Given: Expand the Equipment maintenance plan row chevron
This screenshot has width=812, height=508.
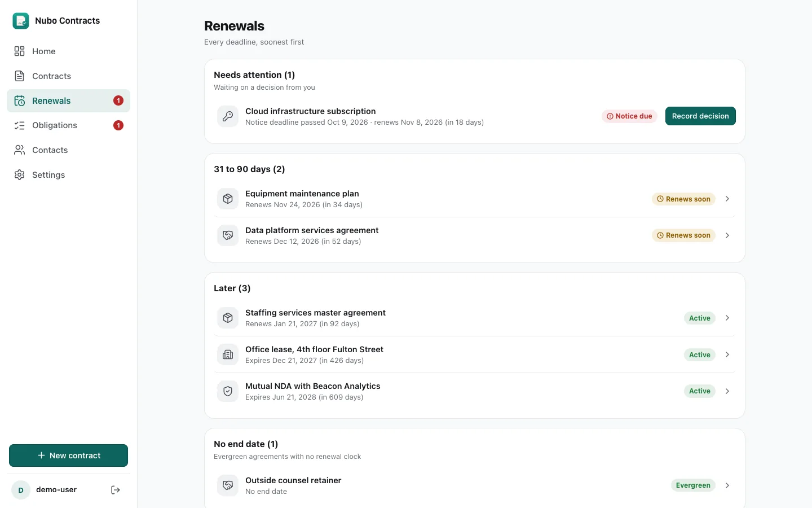Looking at the screenshot, I should click(x=727, y=199).
